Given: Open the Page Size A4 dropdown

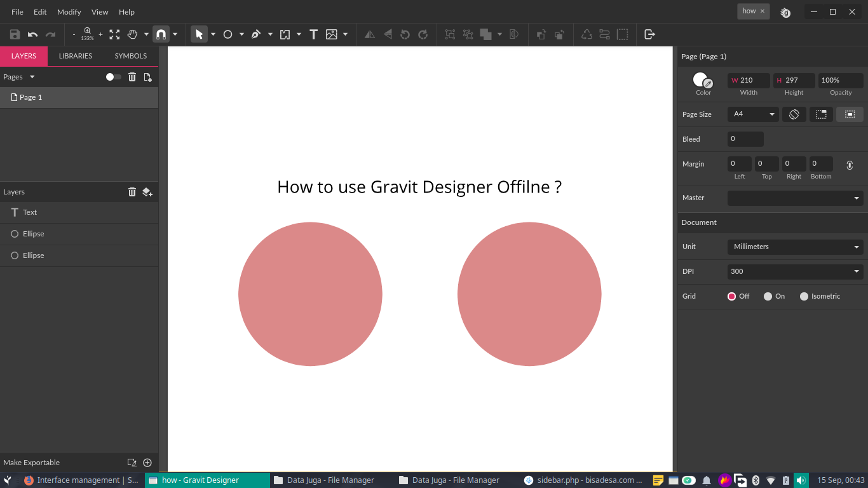Looking at the screenshot, I should click(753, 114).
